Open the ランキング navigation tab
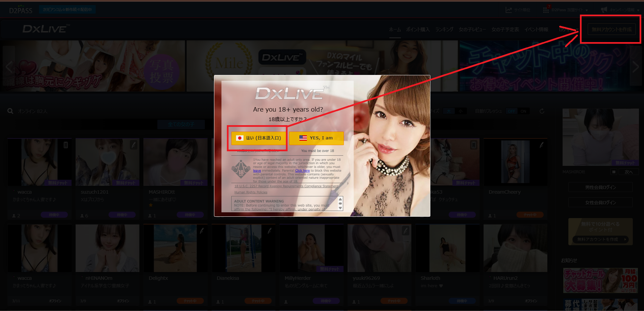Screen dimensions: 644x311 click(444, 30)
